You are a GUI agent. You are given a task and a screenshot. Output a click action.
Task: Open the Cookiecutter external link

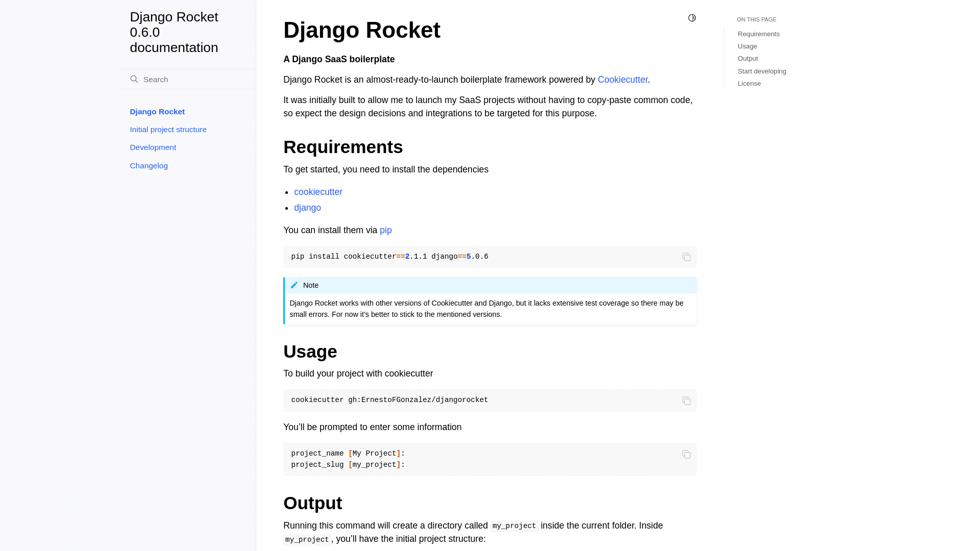pos(622,80)
